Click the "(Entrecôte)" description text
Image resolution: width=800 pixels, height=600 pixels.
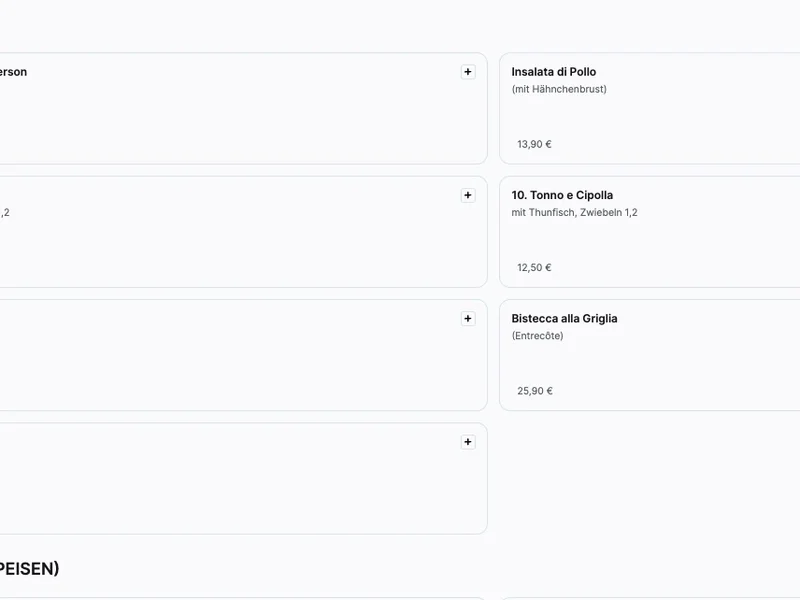[x=537, y=336]
